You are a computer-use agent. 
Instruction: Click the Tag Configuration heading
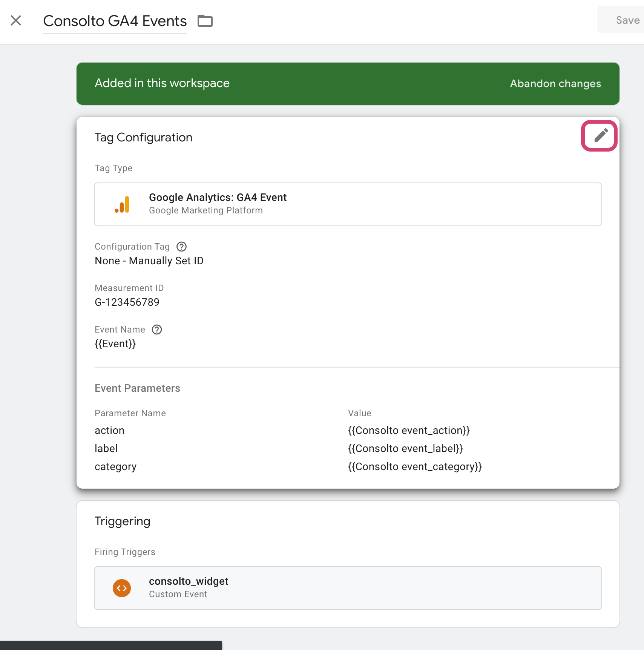tap(144, 138)
